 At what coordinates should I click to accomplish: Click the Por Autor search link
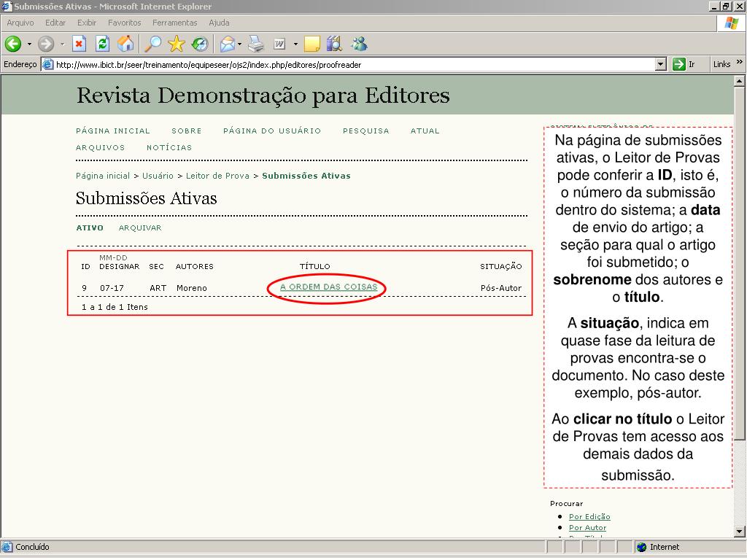click(x=587, y=528)
